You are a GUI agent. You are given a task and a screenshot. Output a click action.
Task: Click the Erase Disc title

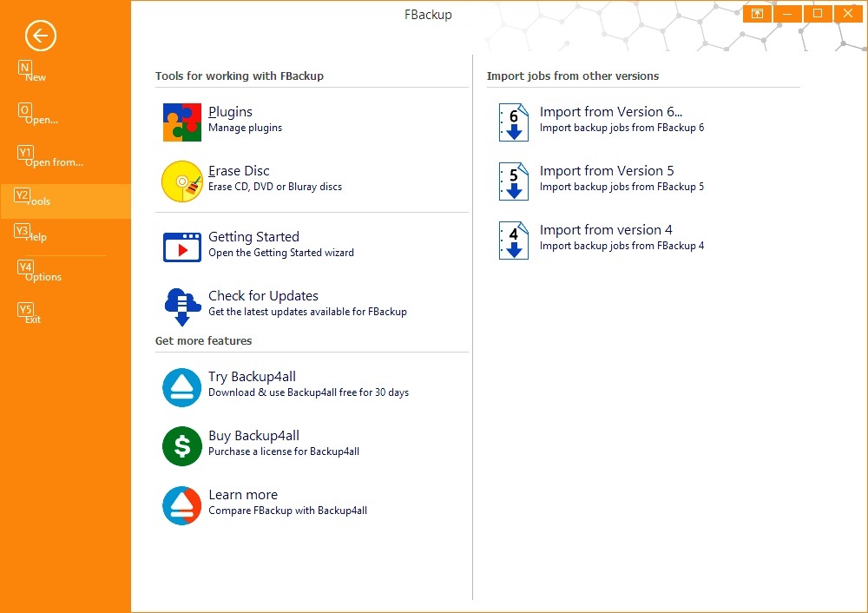coord(240,171)
